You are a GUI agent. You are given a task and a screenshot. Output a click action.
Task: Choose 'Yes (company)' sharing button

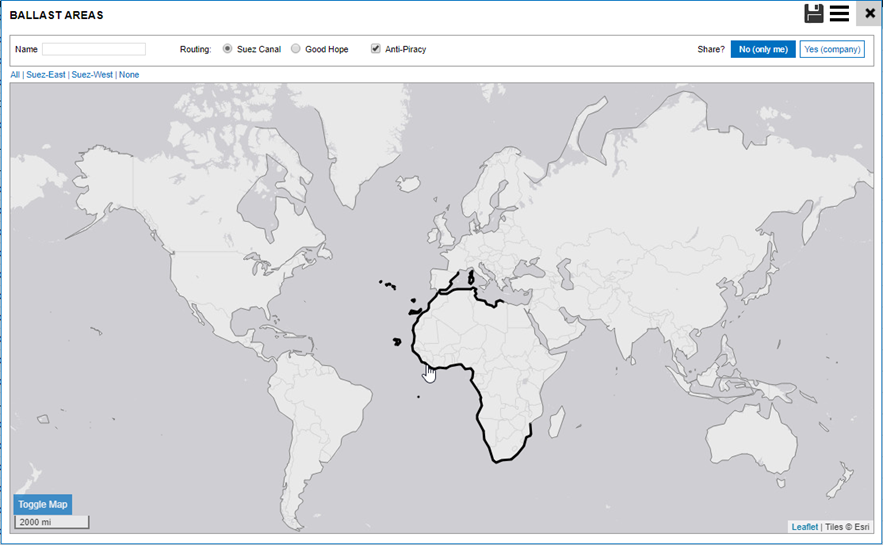coord(832,49)
